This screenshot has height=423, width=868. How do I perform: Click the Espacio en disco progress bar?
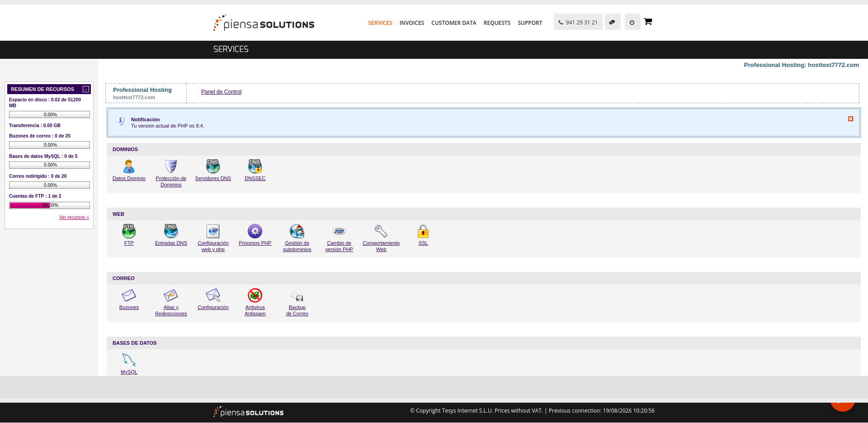click(x=49, y=114)
